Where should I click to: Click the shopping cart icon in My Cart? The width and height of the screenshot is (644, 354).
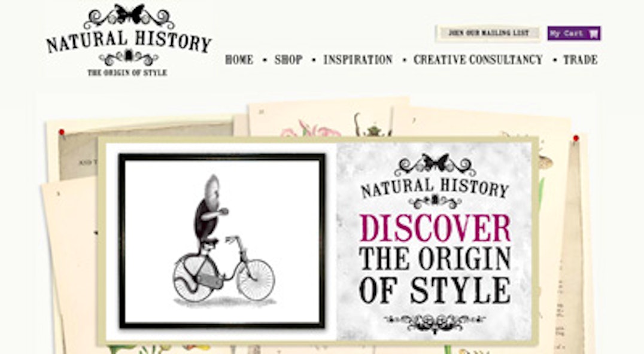coord(593,33)
